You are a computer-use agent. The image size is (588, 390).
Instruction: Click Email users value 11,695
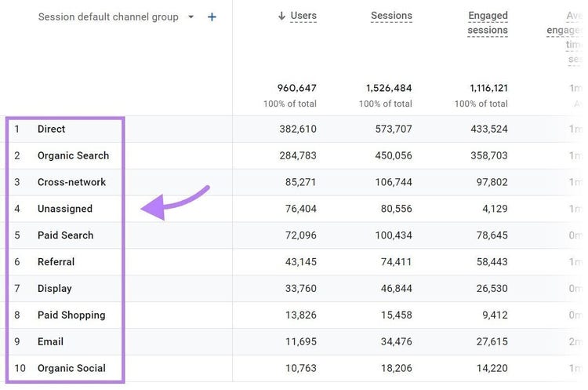(301, 341)
